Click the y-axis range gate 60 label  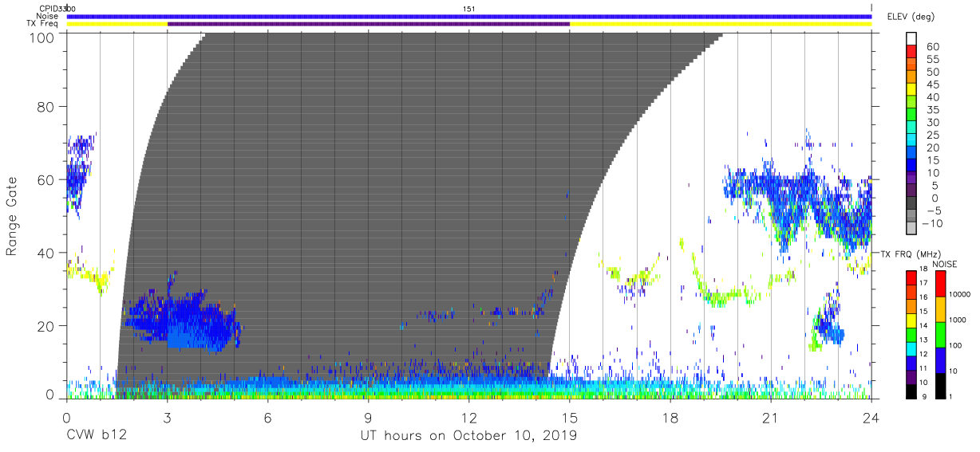46,180
